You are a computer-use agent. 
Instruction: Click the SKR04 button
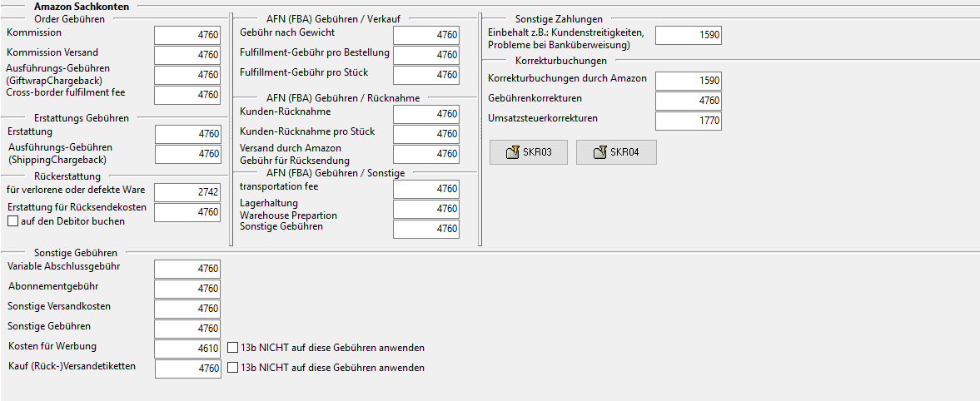pyautogui.click(x=616, y=152)
